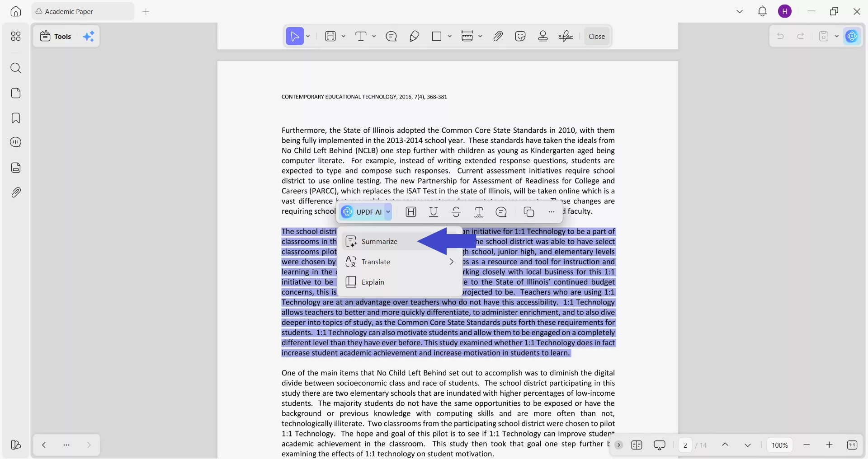This screenshot has height=459, width=868.
Task: Toggle the two-page reading view
Action: point(637,445)
